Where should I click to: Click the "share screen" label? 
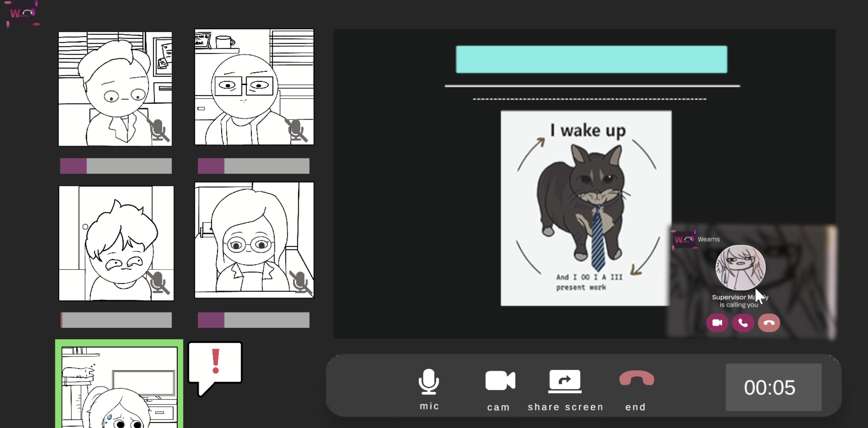tap(565, 407)
